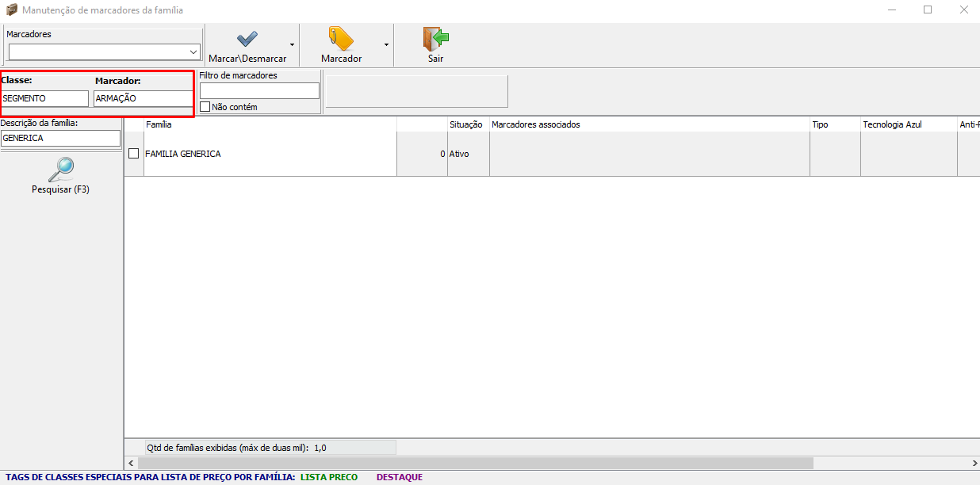Click the yellow Marcador tag icon

click(x=341, y=39)
